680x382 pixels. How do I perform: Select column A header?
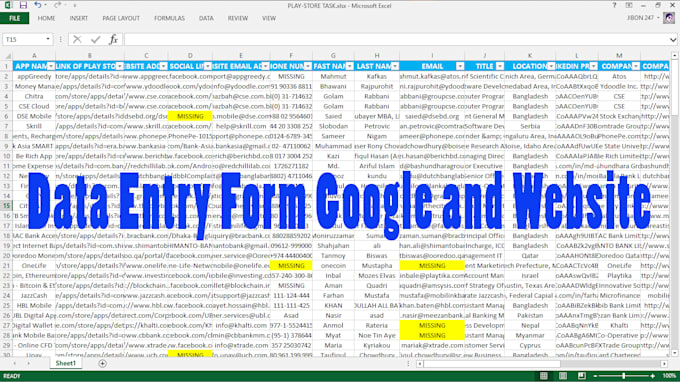(34, 56)
